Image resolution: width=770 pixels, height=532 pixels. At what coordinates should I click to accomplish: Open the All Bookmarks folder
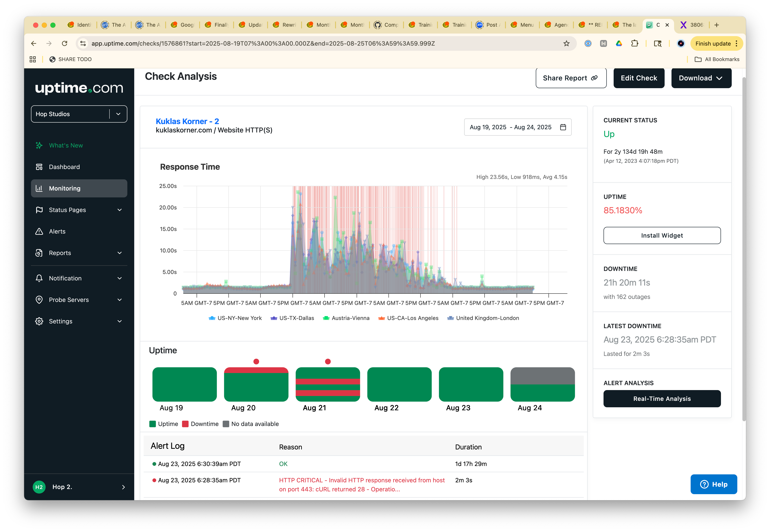[717, 59]
